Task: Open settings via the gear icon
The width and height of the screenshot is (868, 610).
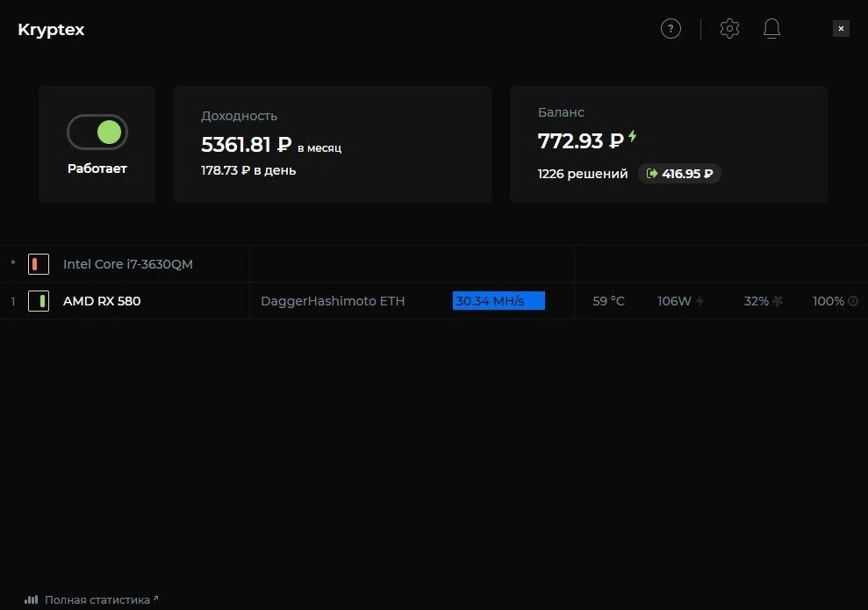Action: [x=729, y=28]
